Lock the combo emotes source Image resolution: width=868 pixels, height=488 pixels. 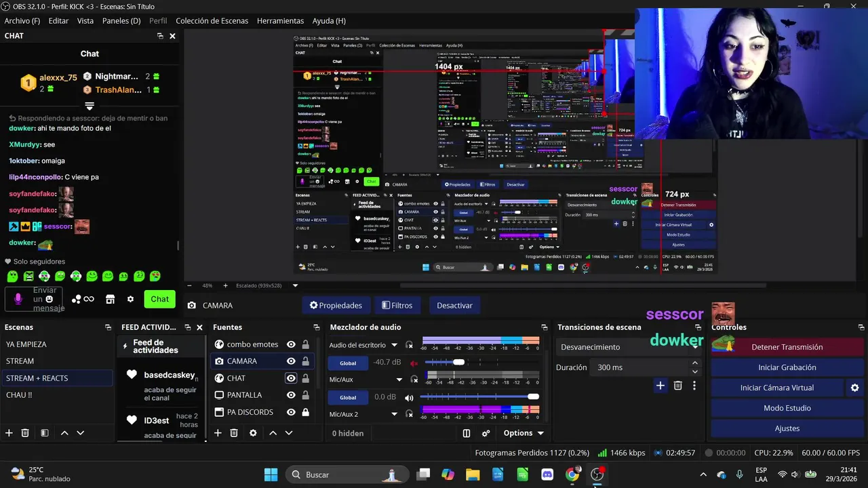click(305, 344)
